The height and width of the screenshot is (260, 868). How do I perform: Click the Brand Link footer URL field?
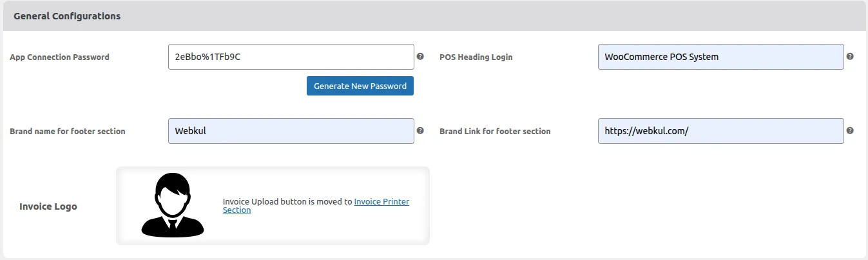tap(720, 131)
